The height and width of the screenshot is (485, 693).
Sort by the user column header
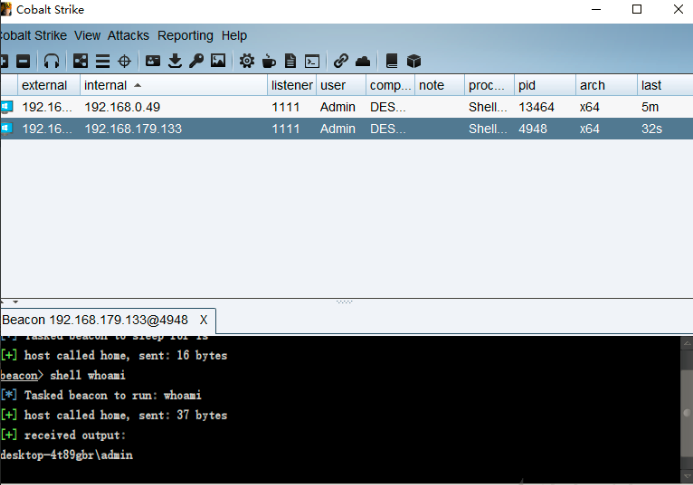click(x=341, y=85)
